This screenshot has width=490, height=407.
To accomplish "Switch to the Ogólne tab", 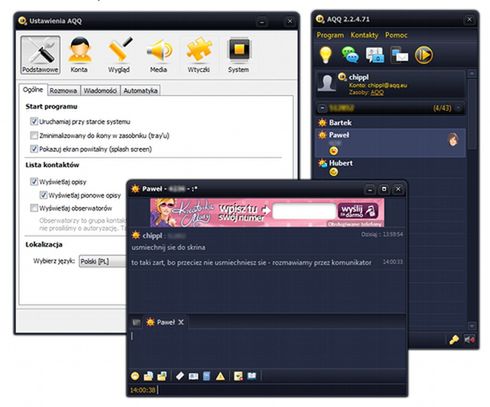I will point(33,90).
